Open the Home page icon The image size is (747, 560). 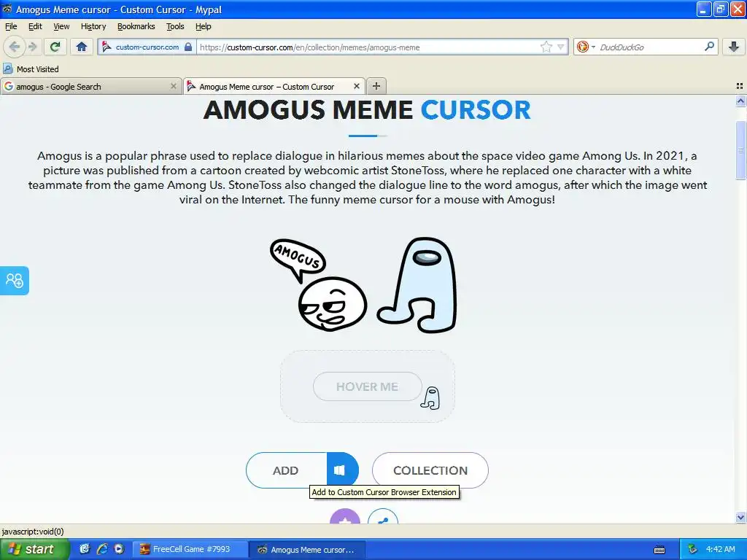click(82, 47)
